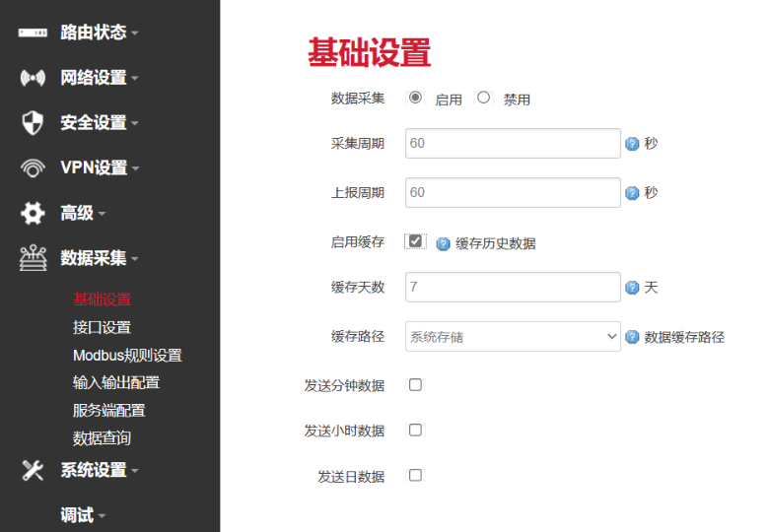Select the 禁用 radio button
Image resolution: width=767 pixels, height=532 pixels.
tap(483, 98)
